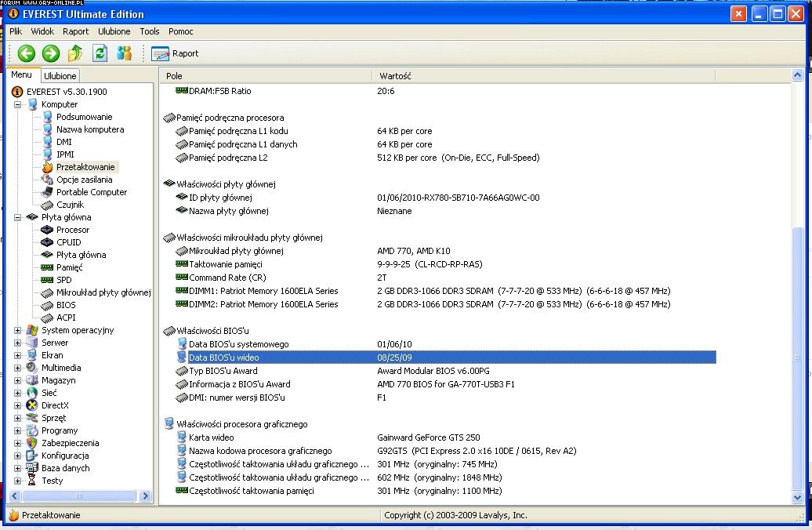Expand the Magazyn tree node
The image size is (812, 530).
coord(17,380)
